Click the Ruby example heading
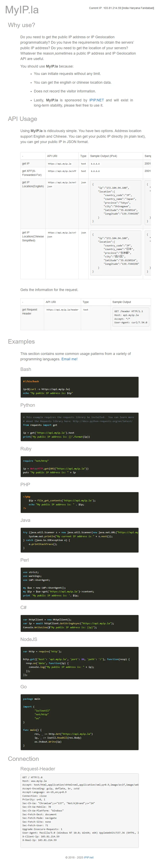 click(26, 449)
